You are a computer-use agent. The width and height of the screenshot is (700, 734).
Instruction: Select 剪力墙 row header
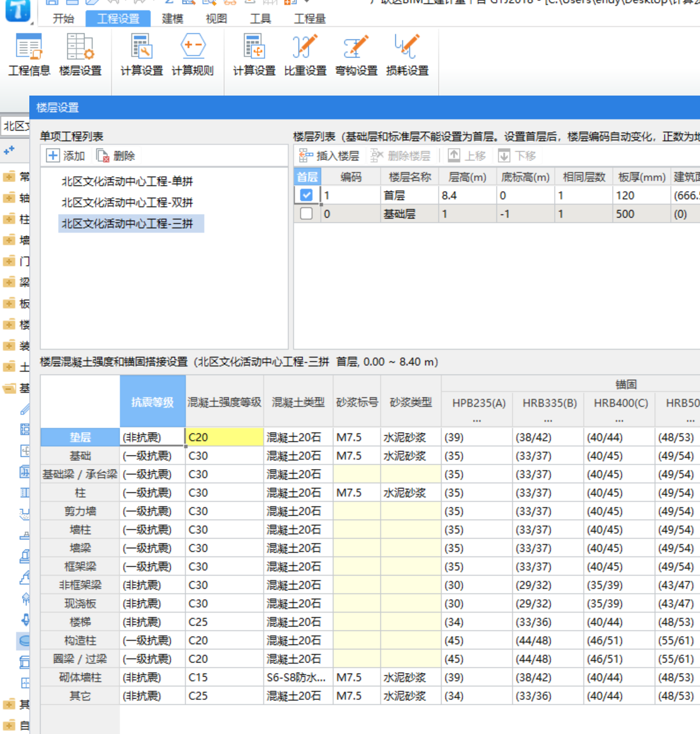[80, 511]
